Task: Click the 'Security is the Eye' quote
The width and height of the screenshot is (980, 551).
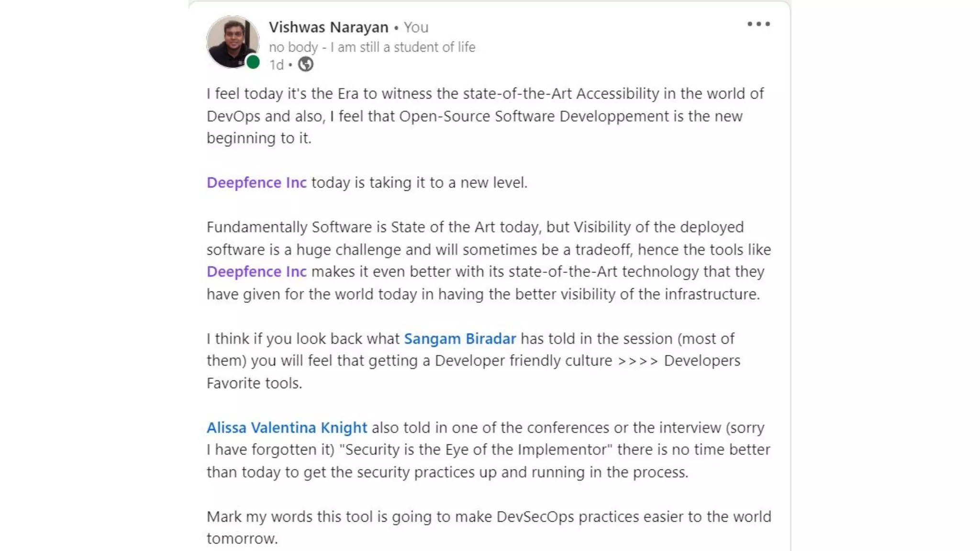Action: (476, 450)
